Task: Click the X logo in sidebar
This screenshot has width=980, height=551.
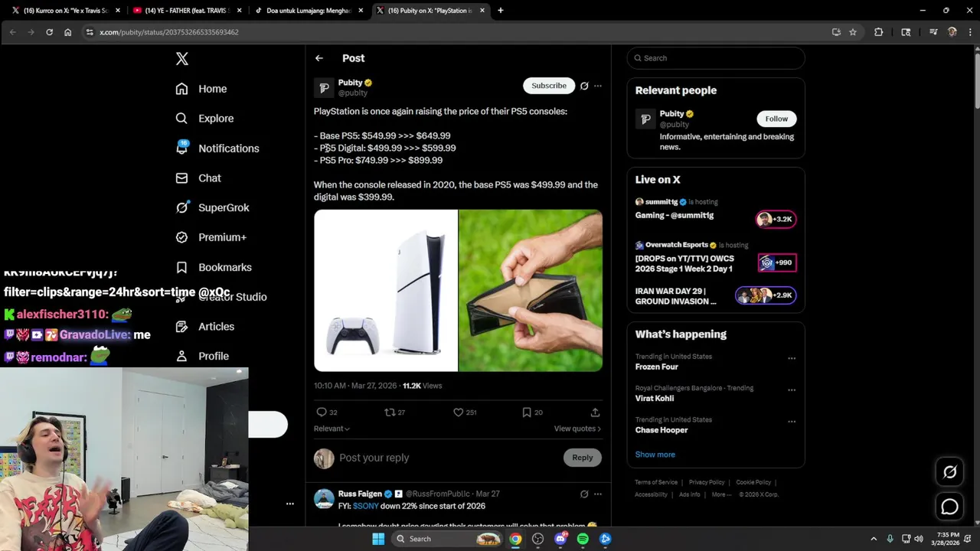Action: (x=181, y=59)
